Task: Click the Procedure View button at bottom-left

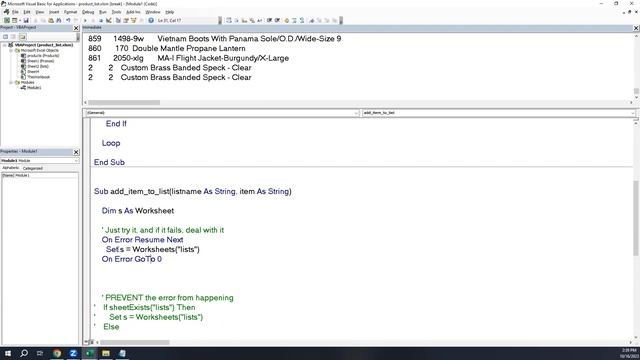Action: [87, 342]
